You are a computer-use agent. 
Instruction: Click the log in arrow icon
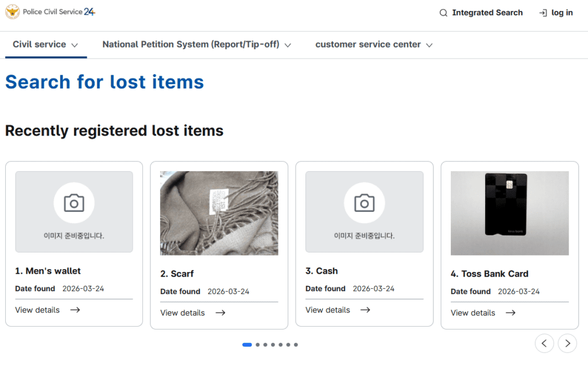pyautogui.click(x=543, y=13)
